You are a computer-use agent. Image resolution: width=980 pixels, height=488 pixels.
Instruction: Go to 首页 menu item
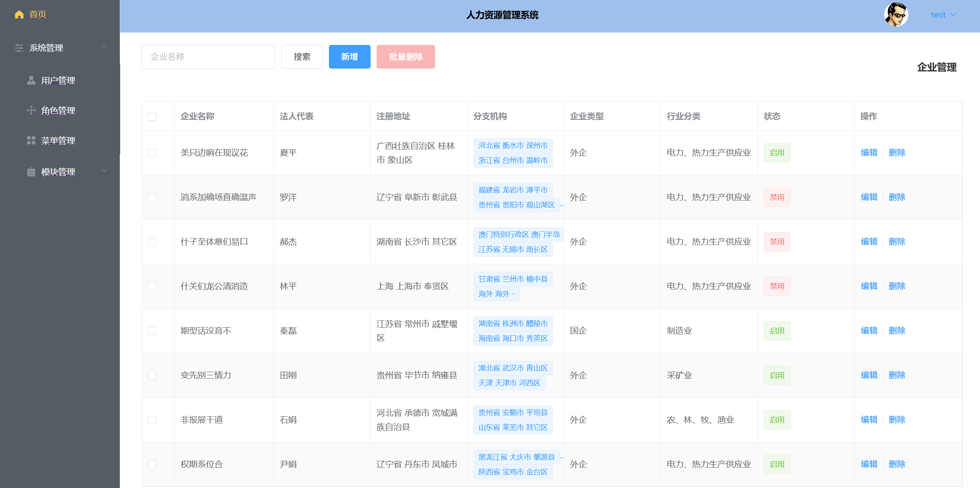[x=38, y=15]
